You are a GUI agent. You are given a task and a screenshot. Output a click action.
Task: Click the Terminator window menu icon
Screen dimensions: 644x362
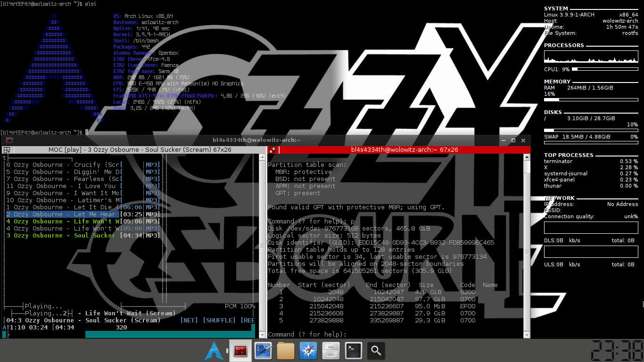pos(9,140)
